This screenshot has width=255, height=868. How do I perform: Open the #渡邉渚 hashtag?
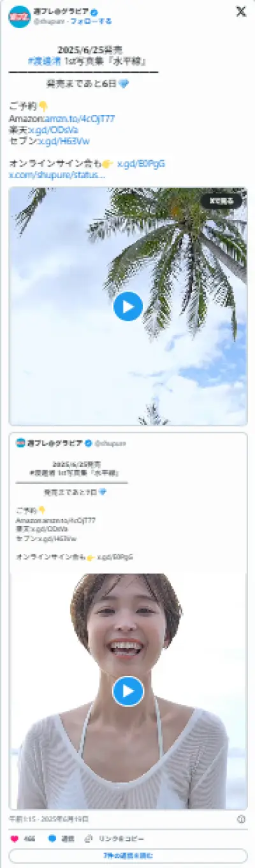coord(45,61)
